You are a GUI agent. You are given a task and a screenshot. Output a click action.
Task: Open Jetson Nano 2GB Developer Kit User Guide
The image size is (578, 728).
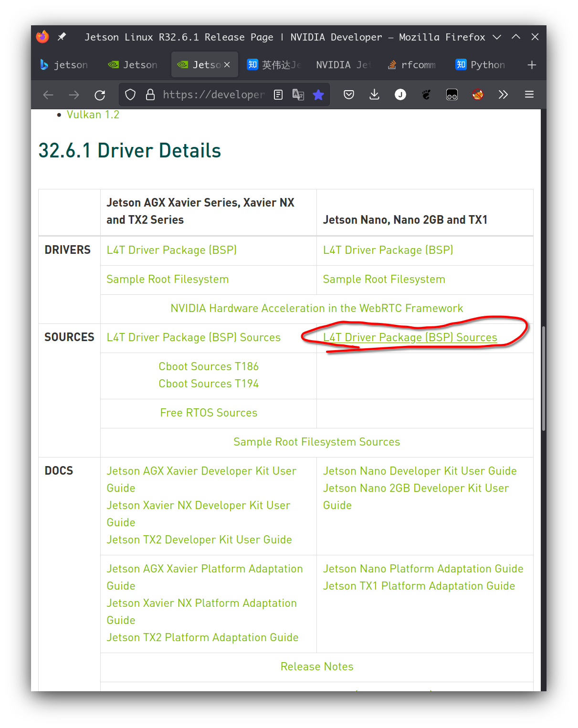(x=416, y=497)
